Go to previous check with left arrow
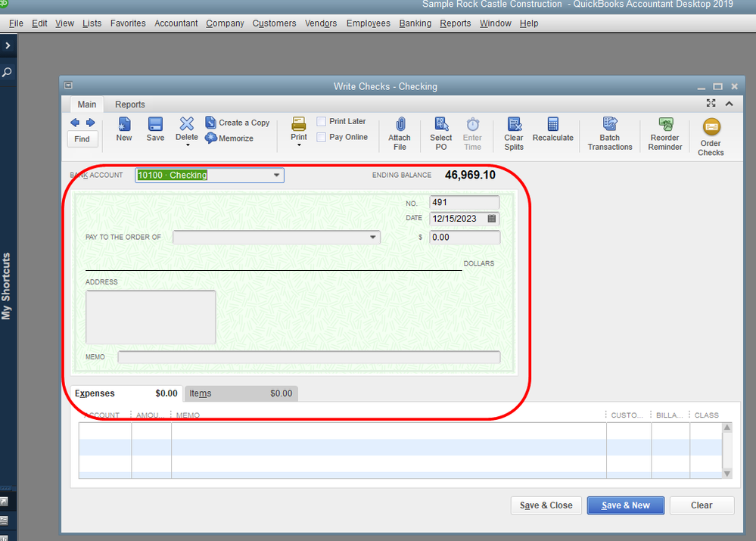 [x=75, y=123]
